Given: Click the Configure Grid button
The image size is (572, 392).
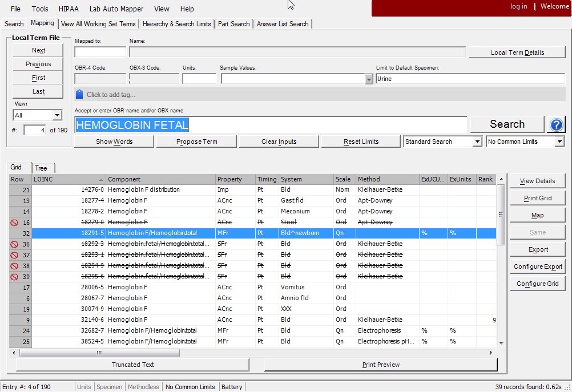Looking at the screenshot, I should click(537, 284).
